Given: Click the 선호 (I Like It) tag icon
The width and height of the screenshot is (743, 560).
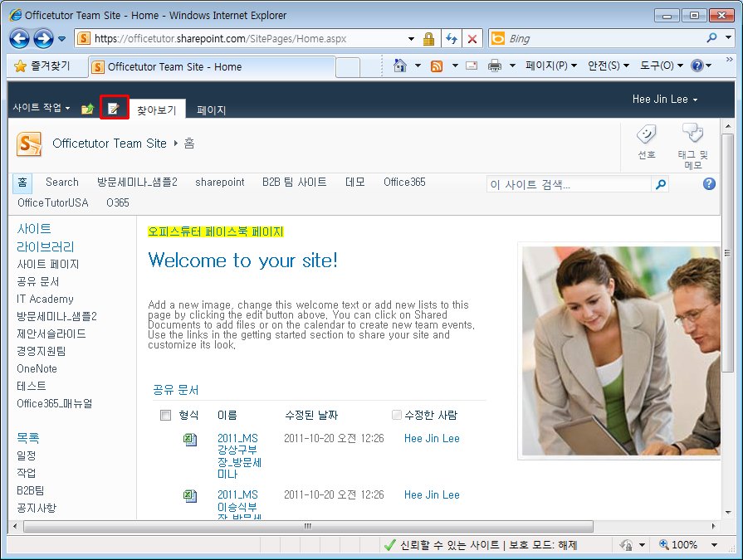Looking at the screenshot, I should 647,142.
